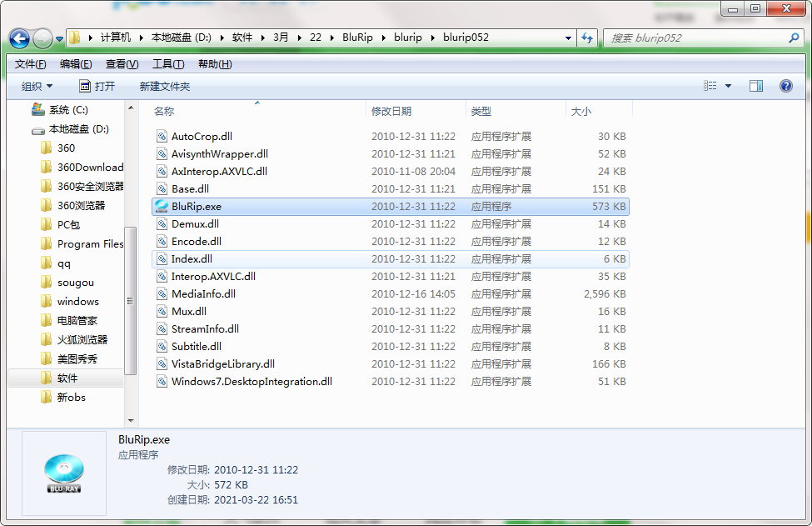Go back with the Back arrow button
Viewport: 812px width, 526px height.
click(20, 39)
